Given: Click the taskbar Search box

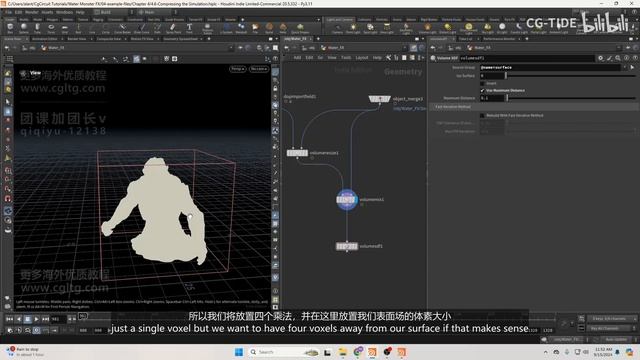Looking at the screenshot, I should pyautogui.click(x=284, y=352).
